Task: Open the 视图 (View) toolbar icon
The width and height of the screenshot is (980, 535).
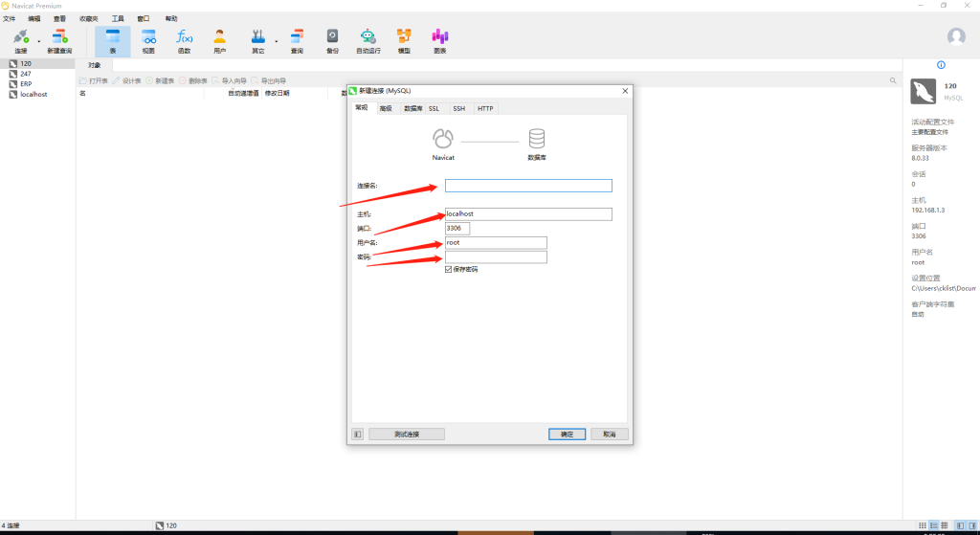Action: (148, 41)
